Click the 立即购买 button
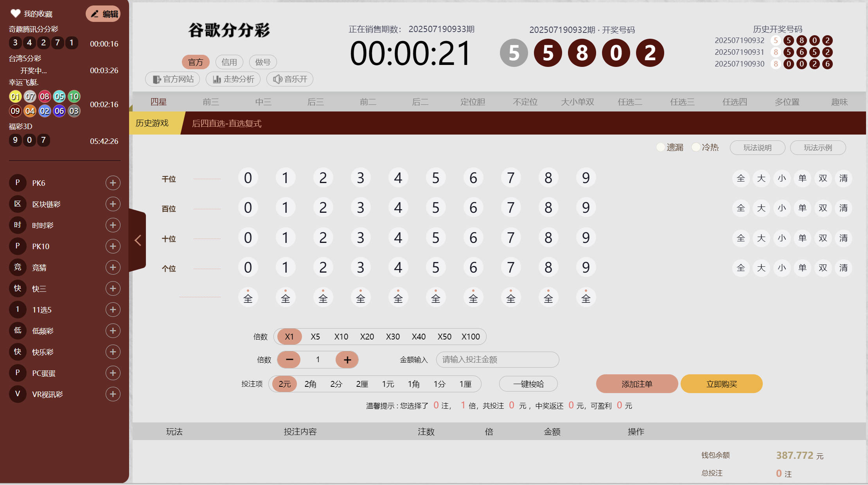 click(721, 384)
